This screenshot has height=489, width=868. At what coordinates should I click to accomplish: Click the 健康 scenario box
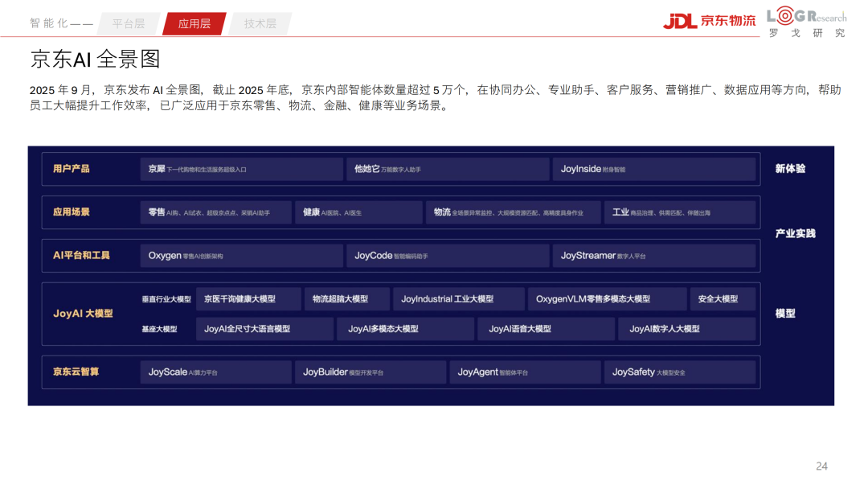358,212
